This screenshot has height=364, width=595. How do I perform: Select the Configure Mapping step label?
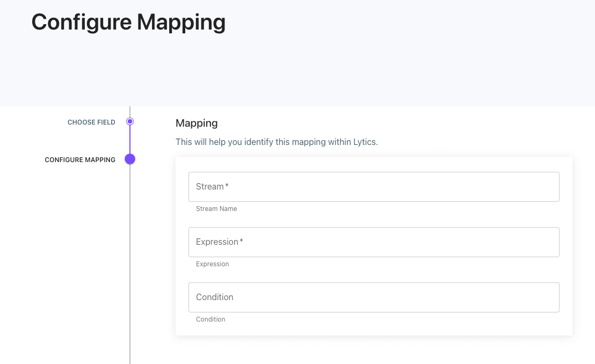(79, 159)
